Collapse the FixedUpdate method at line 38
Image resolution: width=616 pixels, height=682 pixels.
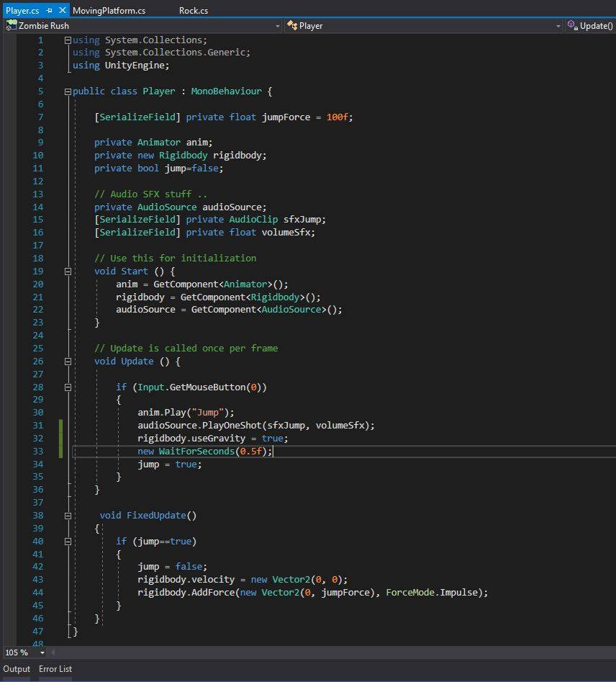point(68,516)
